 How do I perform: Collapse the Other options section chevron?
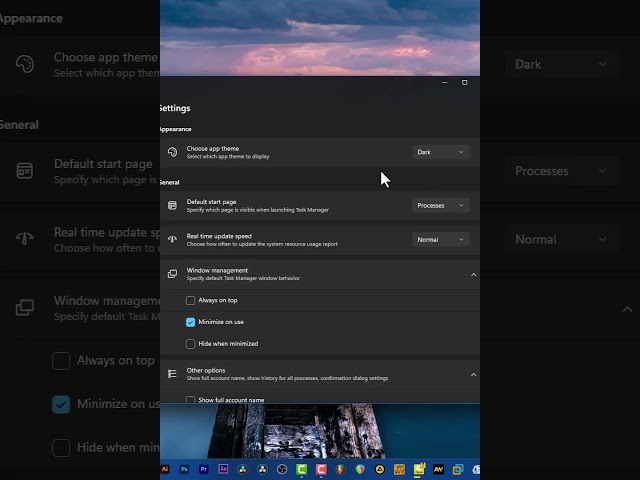[473, 375]
